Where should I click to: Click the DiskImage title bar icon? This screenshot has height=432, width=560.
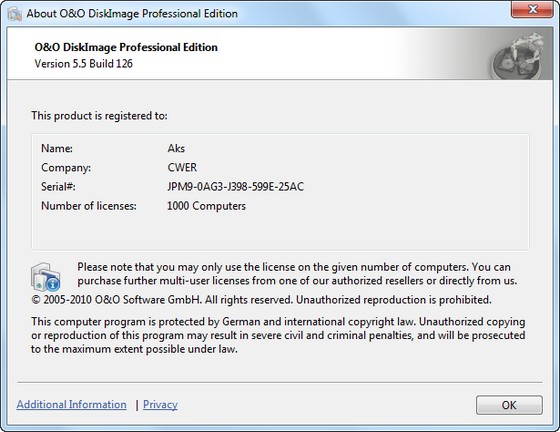pyautogui.click(x=15, y=14)
